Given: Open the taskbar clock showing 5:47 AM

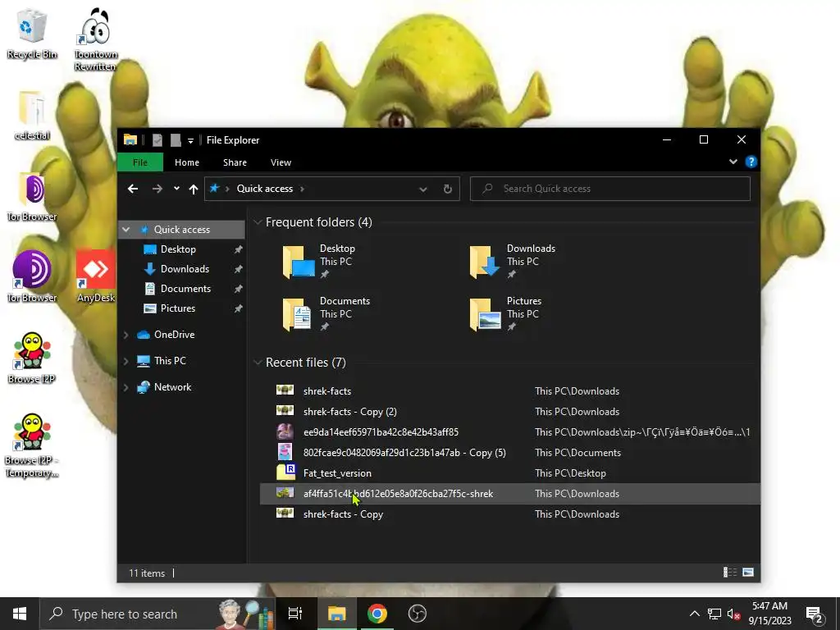Looking at the screenshot, I should point(769,614).
